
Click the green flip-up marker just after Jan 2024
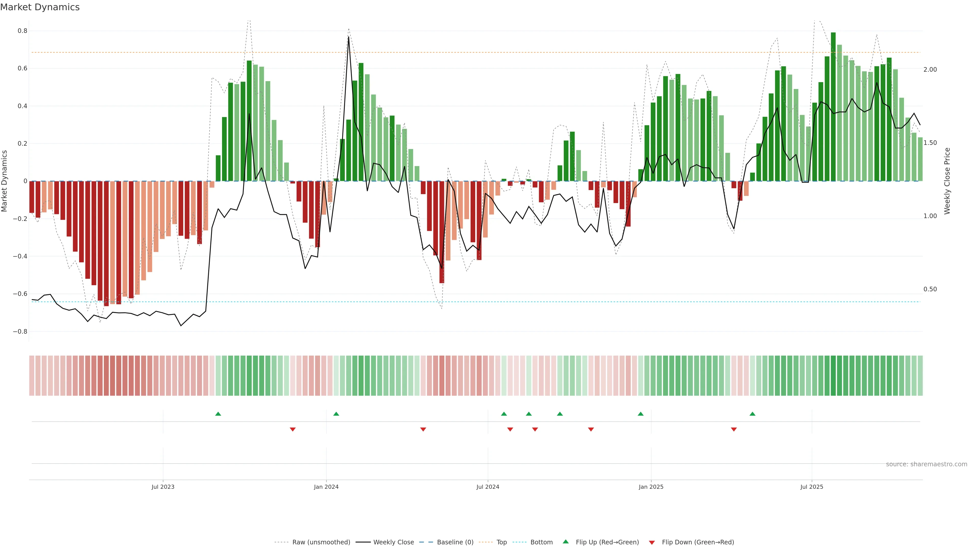pos(336,414)
